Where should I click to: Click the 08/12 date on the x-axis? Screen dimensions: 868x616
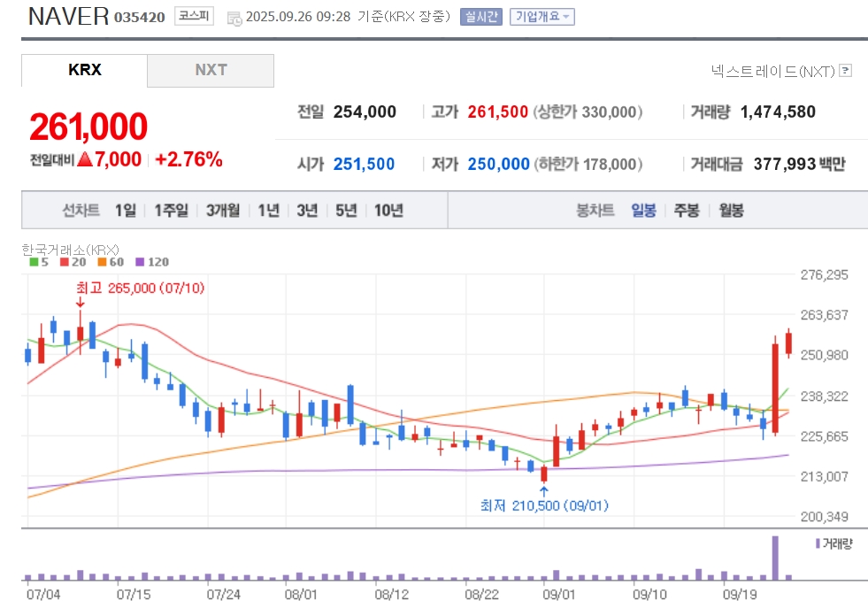coord(391,595)
